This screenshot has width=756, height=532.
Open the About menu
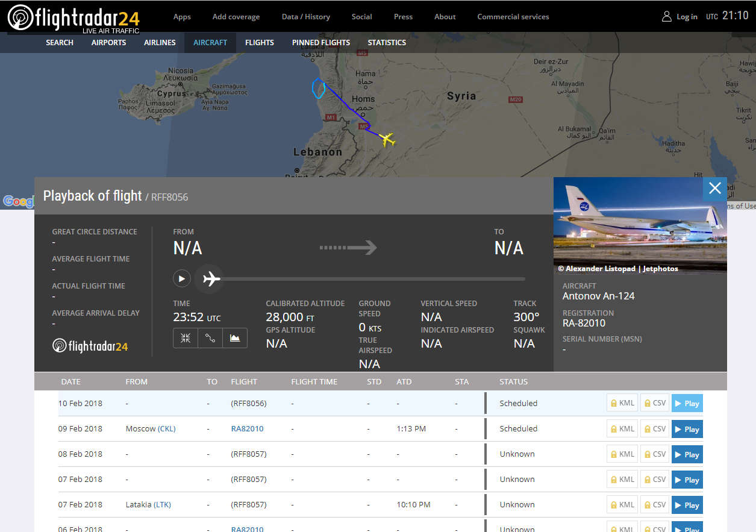pyautogui.click(x=445, y=17)
